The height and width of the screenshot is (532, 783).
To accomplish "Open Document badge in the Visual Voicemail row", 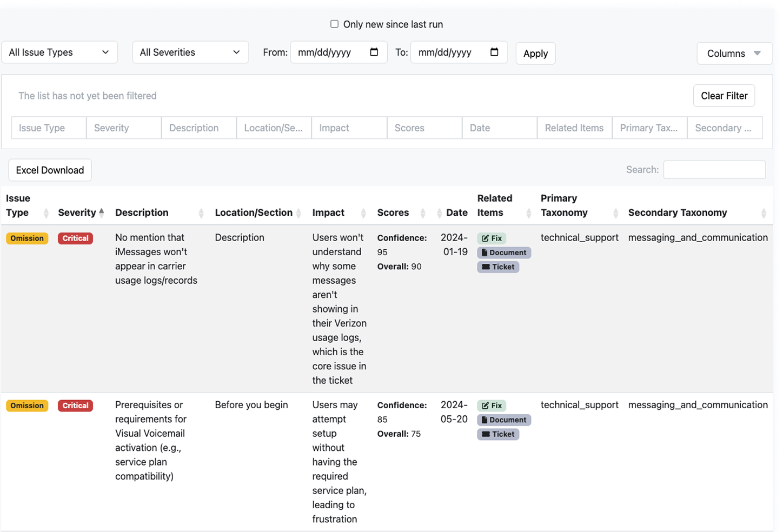I will pyautogui.click(x=503, y=420).
